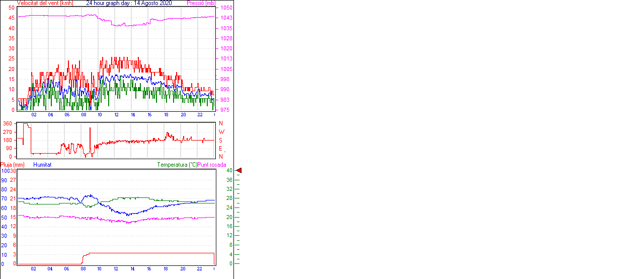Click hour 12 tick under wind speed graph
The height and width of the screenshot is (279, 644).
click(117, 115)
